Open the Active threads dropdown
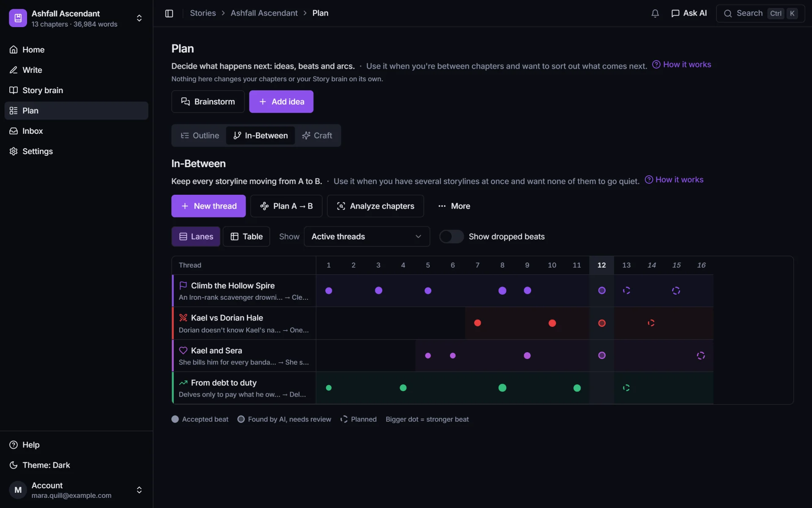This screenshot has height=508, width=812. click(367, 237)
